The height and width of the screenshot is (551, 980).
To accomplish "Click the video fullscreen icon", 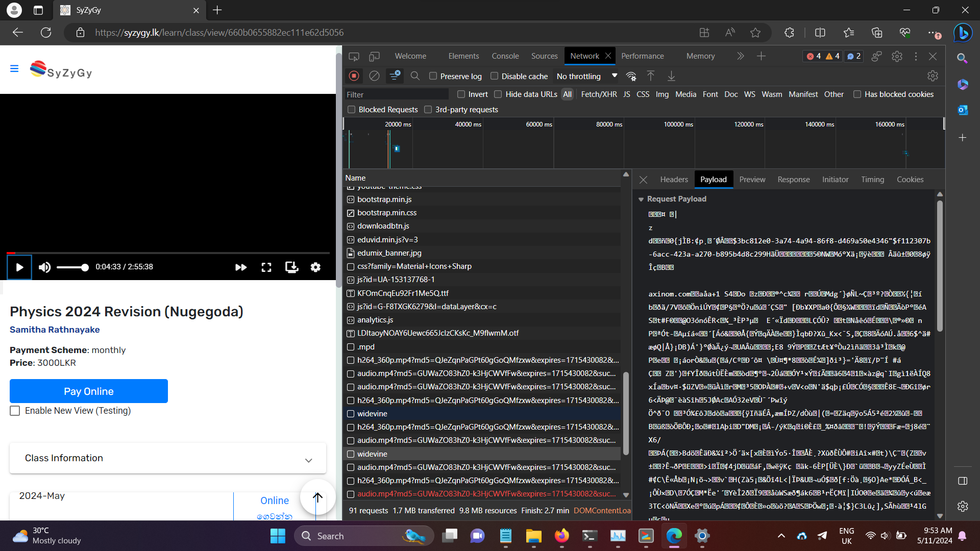I will pyautogui.click(x=266, y=267).
